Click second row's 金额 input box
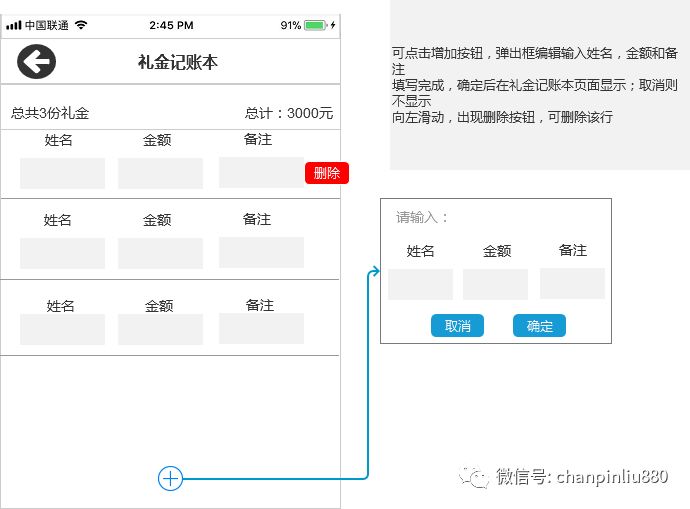The image size is (690, 509). coord(161,253)
